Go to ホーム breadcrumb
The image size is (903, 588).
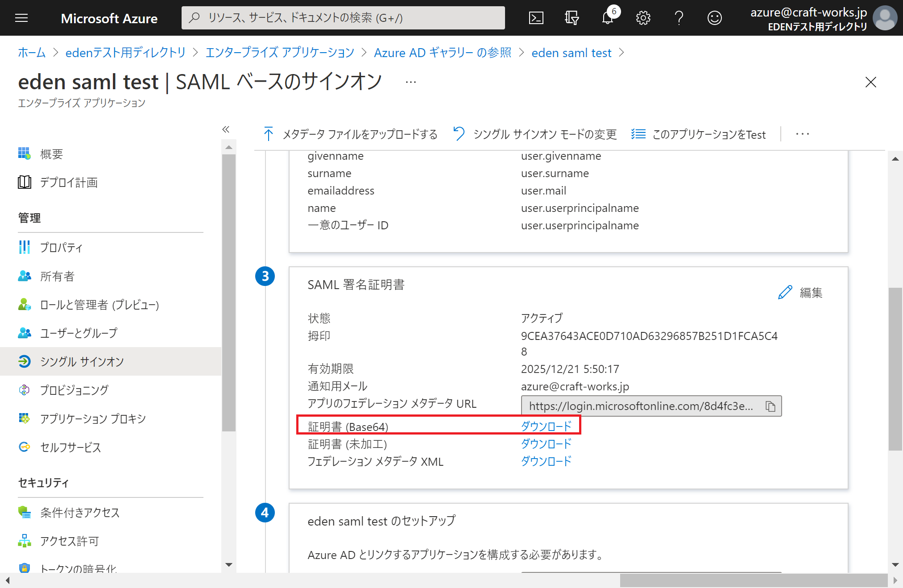point(31,53)
